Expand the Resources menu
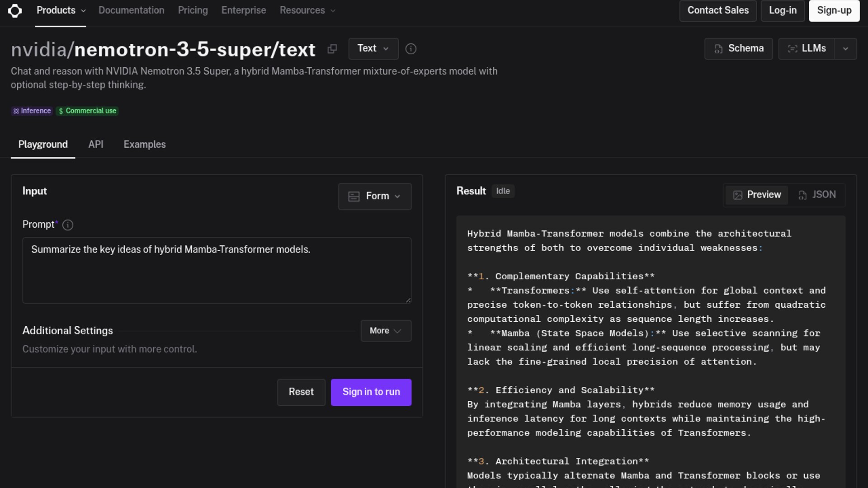 307,10
